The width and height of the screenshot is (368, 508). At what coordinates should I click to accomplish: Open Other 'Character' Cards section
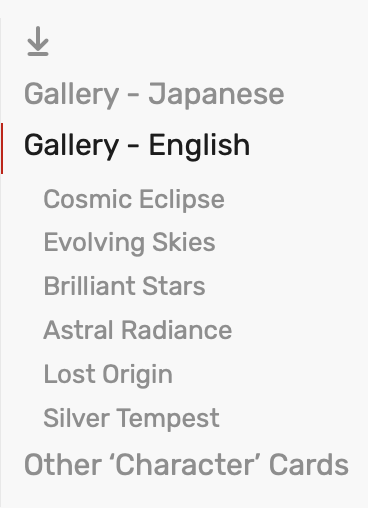[x=186, y=465]
